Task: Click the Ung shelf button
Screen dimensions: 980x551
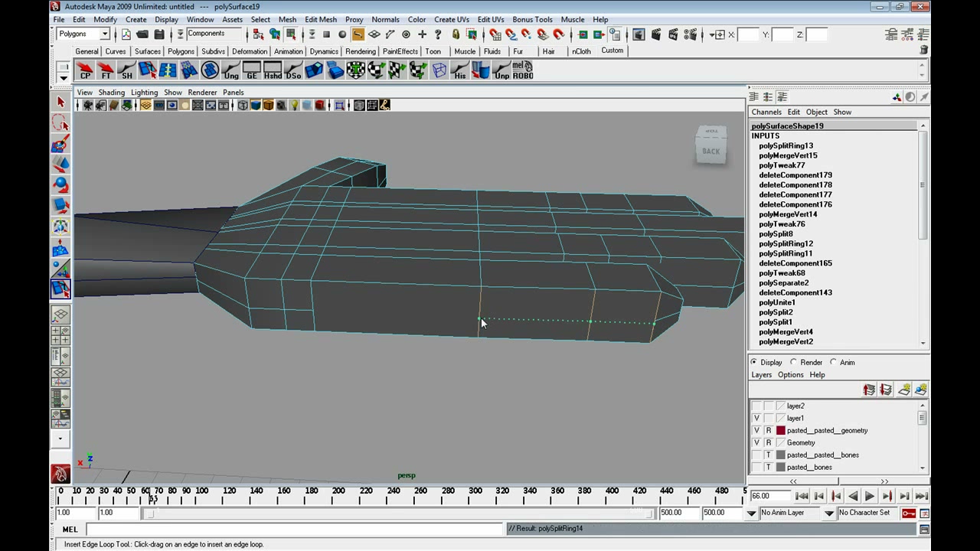Action: tap(230, 71)
